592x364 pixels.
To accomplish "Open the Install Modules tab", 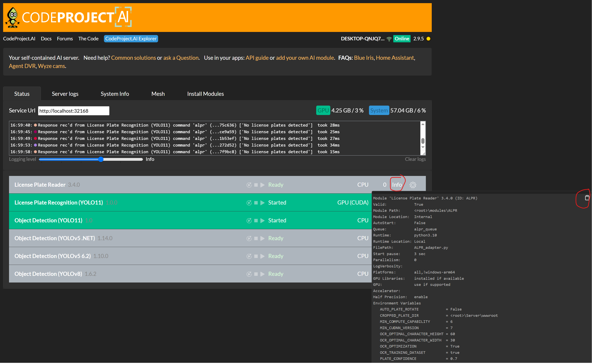I will point(205,94).
